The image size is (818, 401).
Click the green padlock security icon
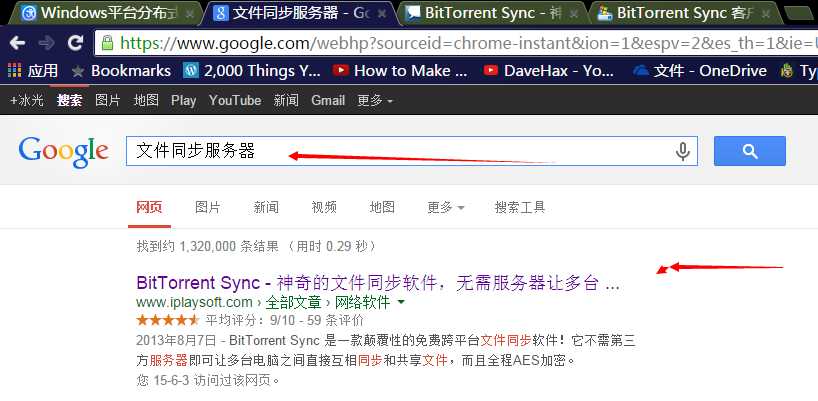[x=107, y=43]
